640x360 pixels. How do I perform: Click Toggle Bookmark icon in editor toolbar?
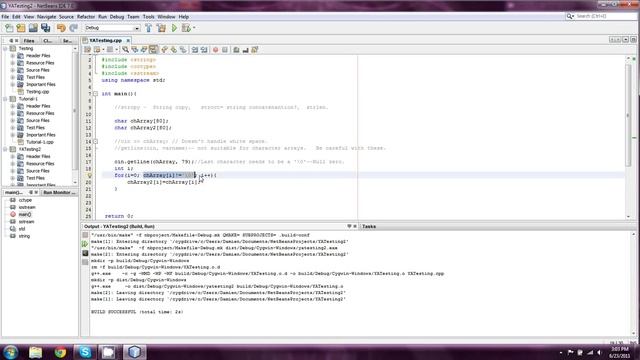[183, 50]
